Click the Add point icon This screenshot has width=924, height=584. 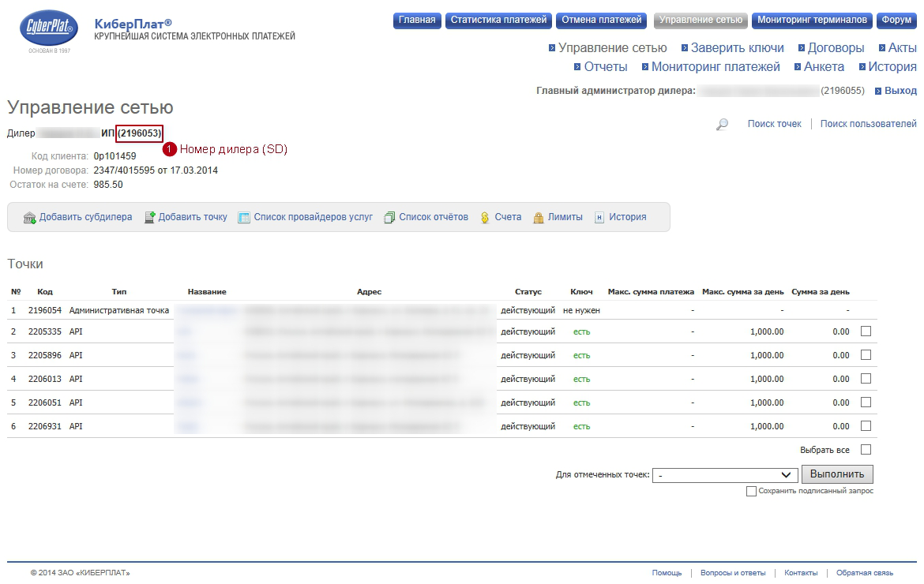(149, 218)
